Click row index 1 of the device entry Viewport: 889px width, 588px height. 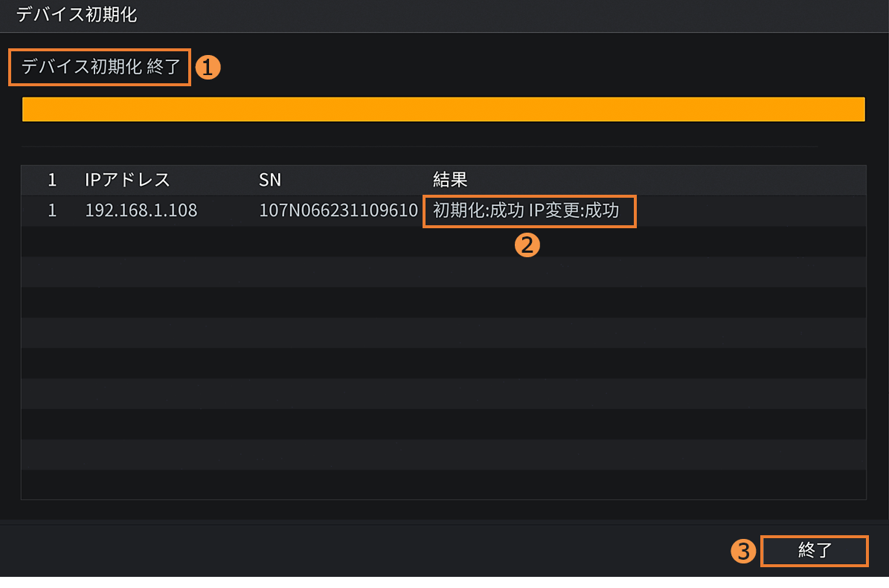[52, 210]
